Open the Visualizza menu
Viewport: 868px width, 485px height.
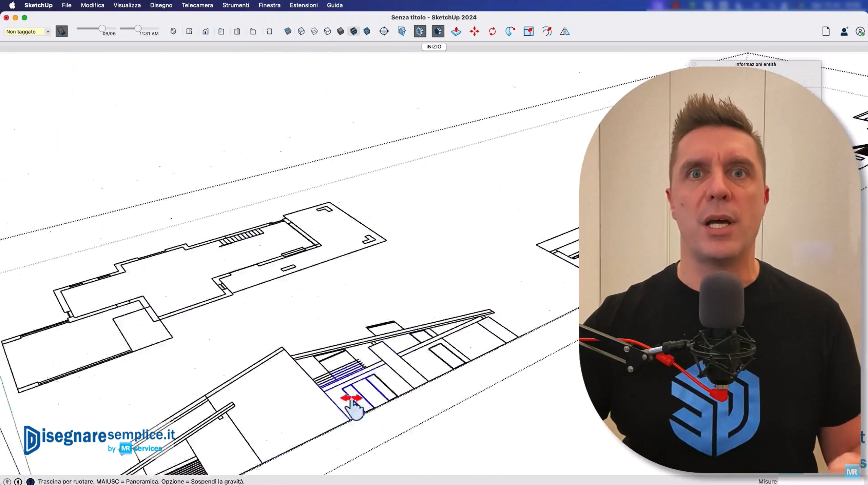click(x=127, y=5)
